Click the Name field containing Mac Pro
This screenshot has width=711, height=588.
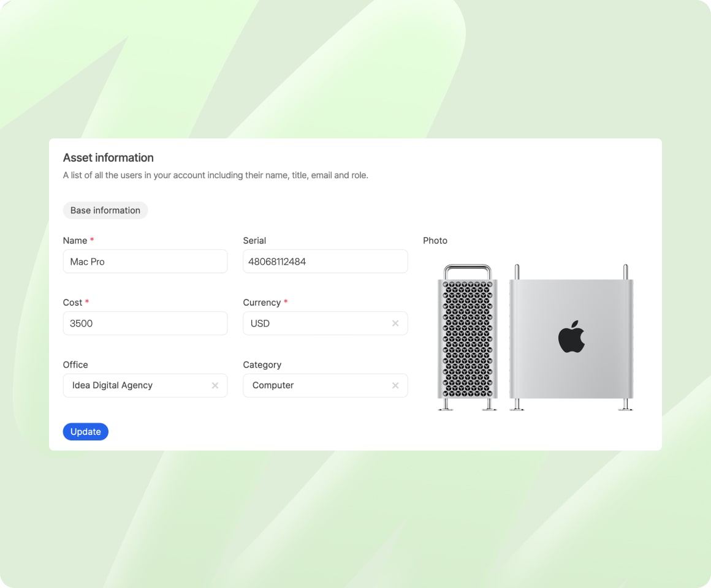click(145, 262)
